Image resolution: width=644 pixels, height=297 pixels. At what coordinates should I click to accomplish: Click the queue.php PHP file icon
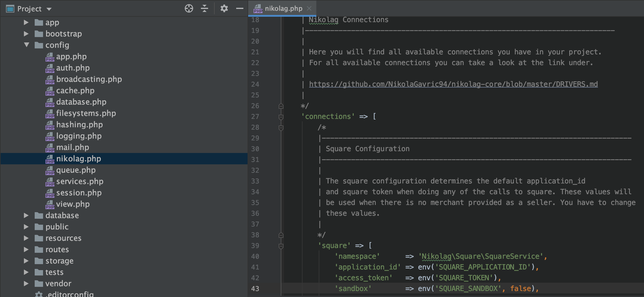click(50, 170)
